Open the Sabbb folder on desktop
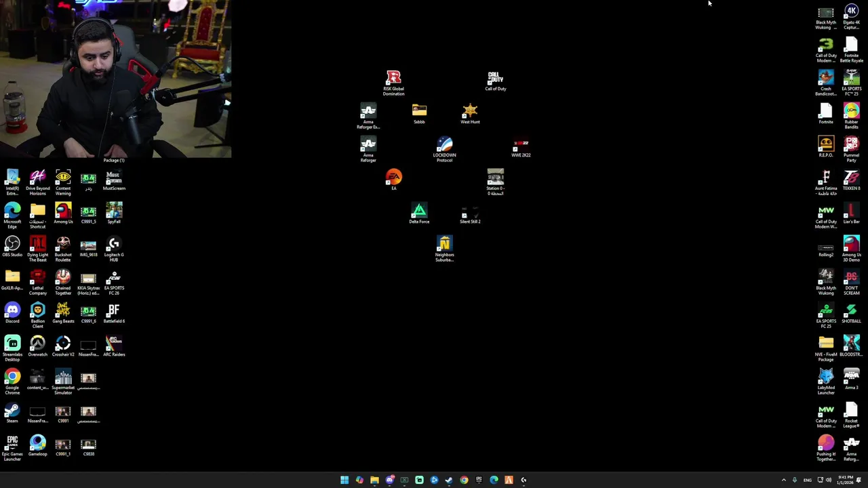 (419, 114)
